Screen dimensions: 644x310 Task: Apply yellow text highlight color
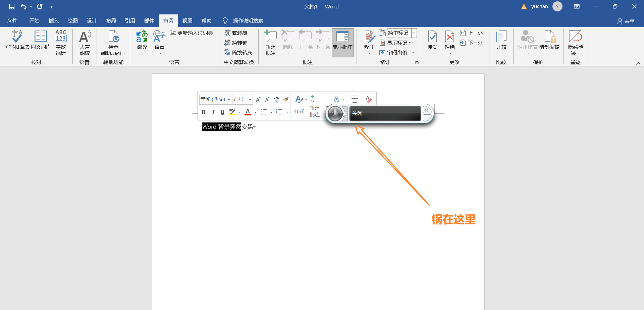(x=232, y=112)
